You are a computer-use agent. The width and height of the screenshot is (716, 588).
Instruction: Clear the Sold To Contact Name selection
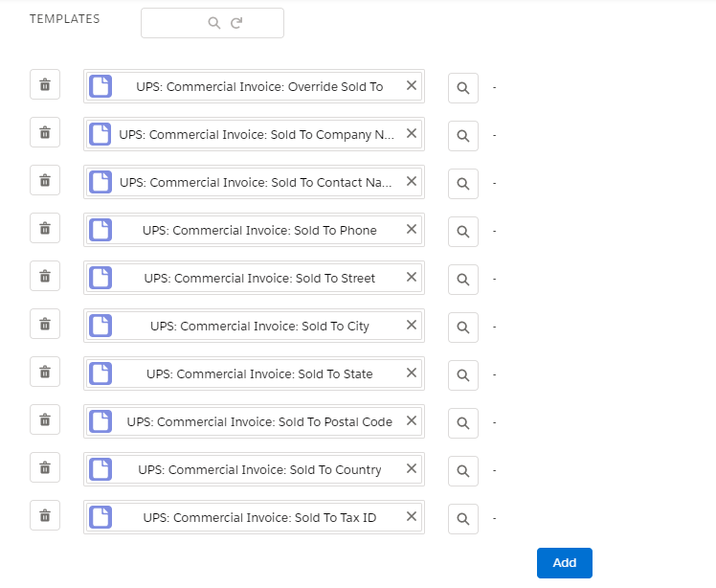pos(412,181)
